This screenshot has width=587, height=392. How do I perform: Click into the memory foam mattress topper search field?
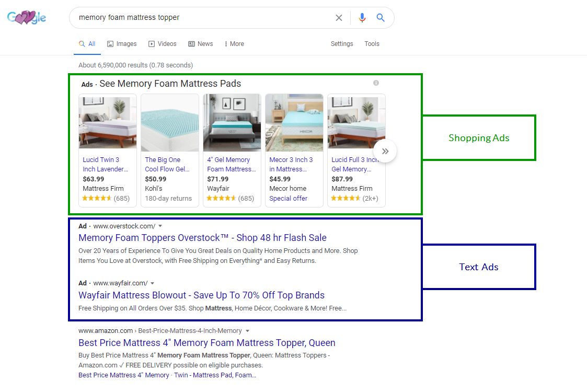202,18
